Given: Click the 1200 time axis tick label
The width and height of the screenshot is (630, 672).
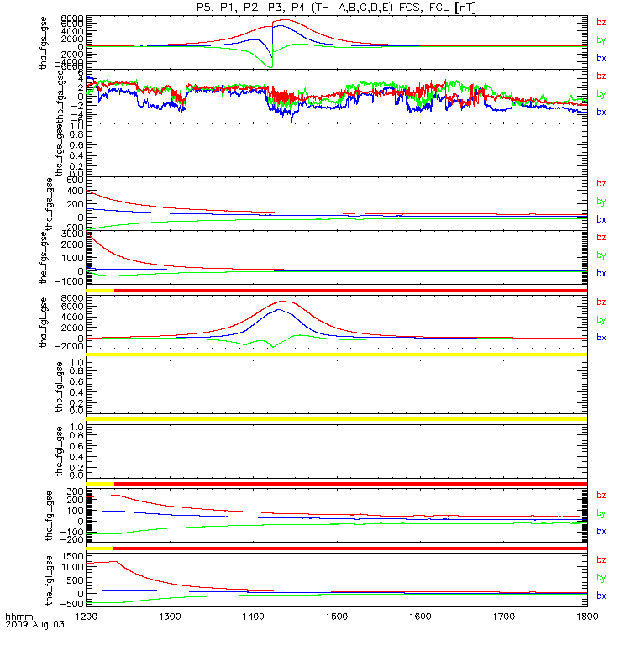Looking at the screenshot, I should (87, 617).
